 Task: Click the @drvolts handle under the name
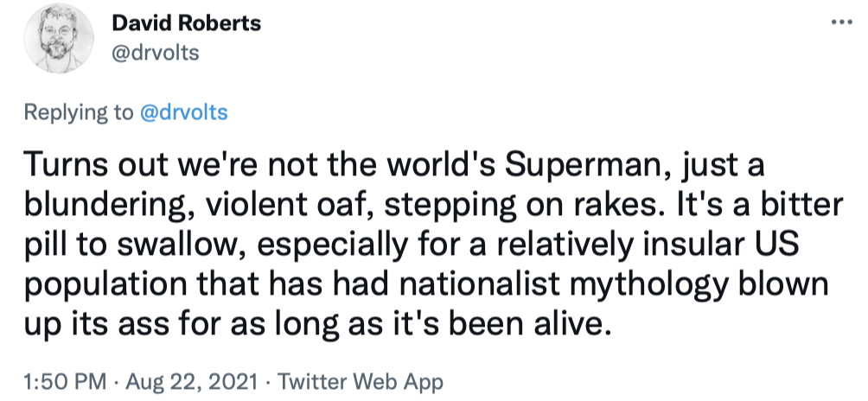[x=156, y=53]
